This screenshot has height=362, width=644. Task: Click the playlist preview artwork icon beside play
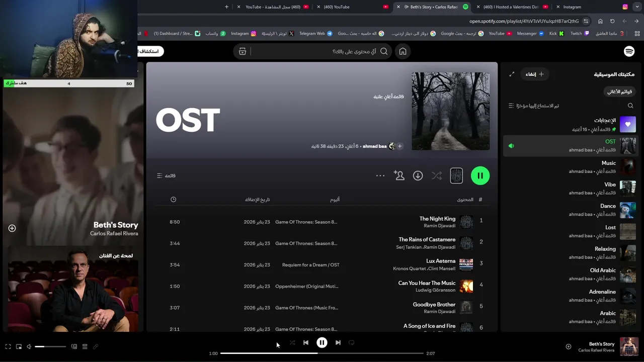(456, 175)
